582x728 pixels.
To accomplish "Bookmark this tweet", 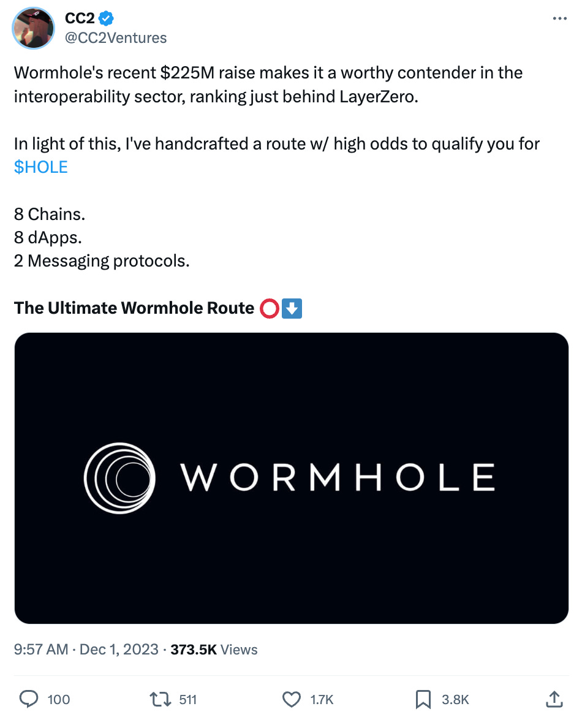I will (424, 699).
